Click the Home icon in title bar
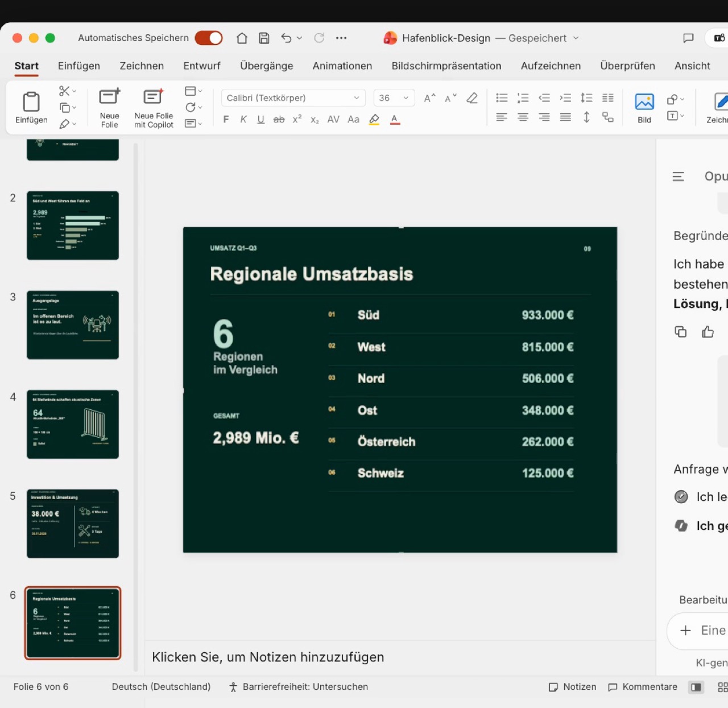This screenshot has width=728, height=708. coord(242,38)
